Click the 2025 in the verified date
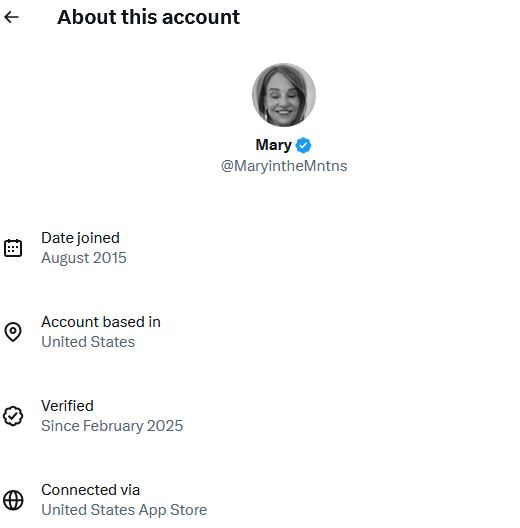Screen dimensions: 520x528 [x=165, y=426]
